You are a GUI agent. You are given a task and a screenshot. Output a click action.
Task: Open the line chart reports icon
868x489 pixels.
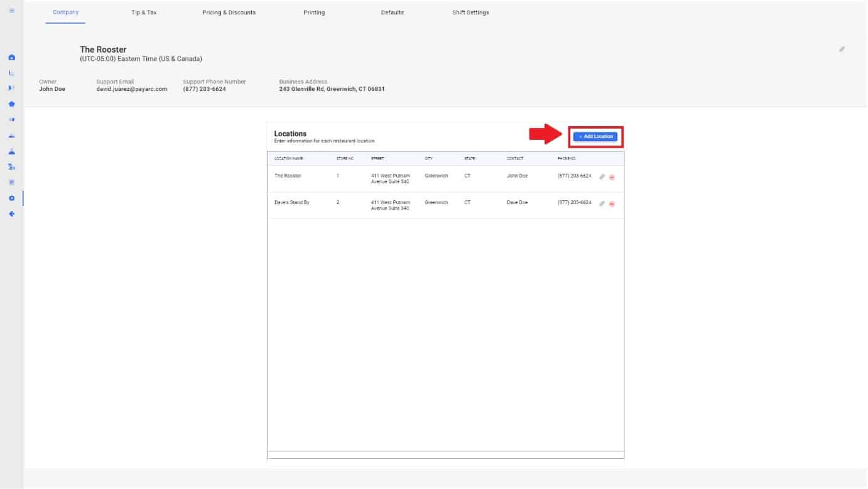pyautogui.click(x=11, y=73)
